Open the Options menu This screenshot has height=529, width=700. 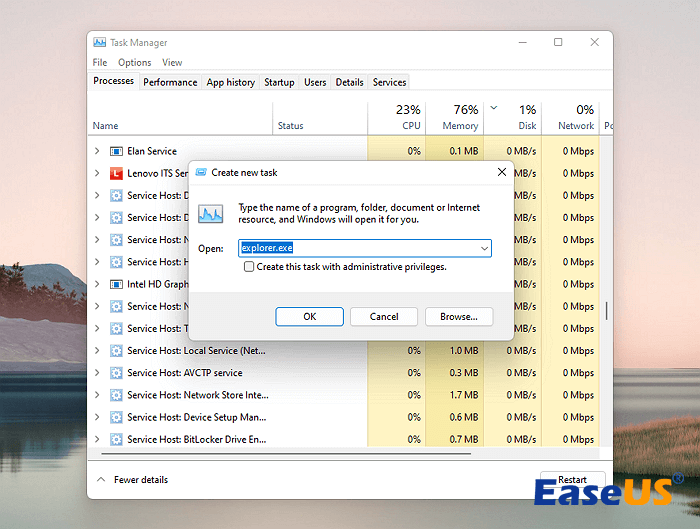coord(134,63)
